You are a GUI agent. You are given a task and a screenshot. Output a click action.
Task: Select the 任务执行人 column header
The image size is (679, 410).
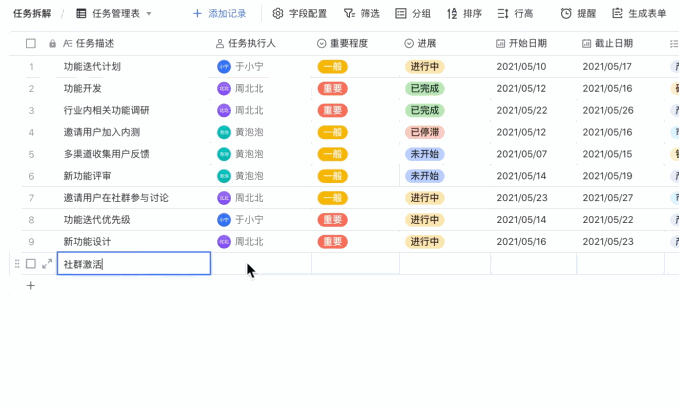point(246,43)
